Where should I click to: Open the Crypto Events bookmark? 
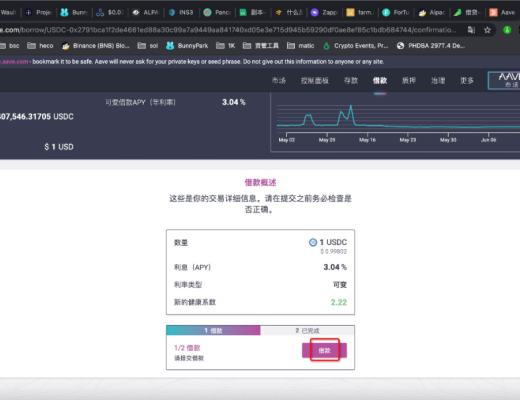pyautogui.click(x=356, y=46)
